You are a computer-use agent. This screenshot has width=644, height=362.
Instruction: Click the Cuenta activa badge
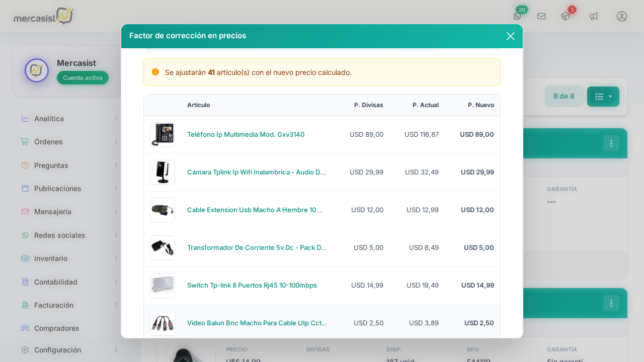pyautogui.click(x=83, y=78)
